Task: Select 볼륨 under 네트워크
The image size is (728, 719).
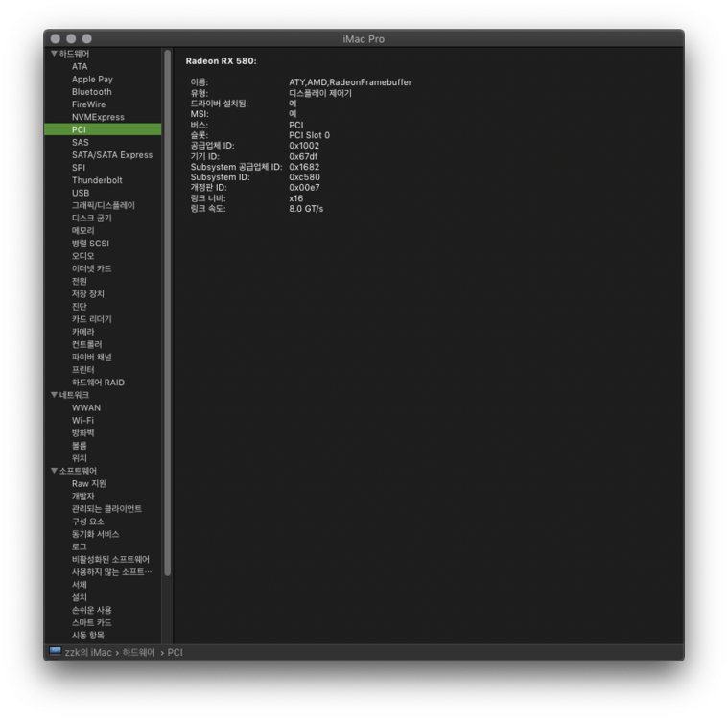Action: [x=79, y=446]
